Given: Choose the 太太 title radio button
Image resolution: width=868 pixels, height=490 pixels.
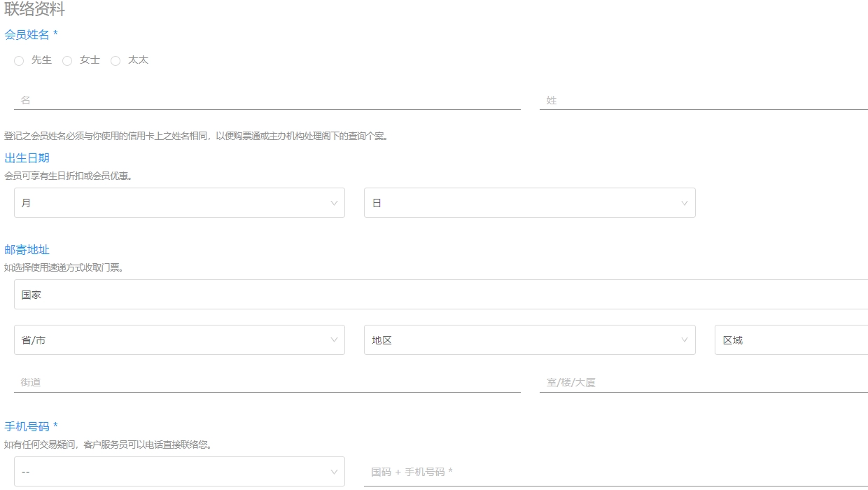Looking at the screenshot, I should pos(115,61).
